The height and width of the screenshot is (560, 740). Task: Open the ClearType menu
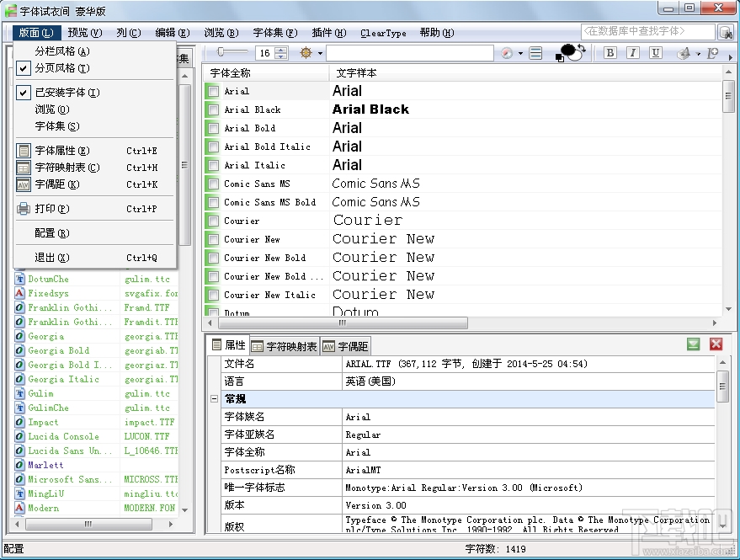383,33
